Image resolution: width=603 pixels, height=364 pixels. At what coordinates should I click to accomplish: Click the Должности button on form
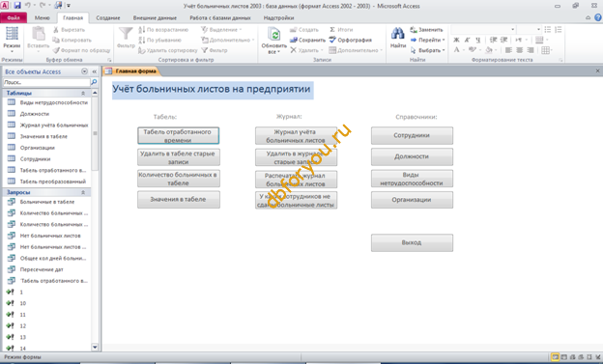pos(412,156)
